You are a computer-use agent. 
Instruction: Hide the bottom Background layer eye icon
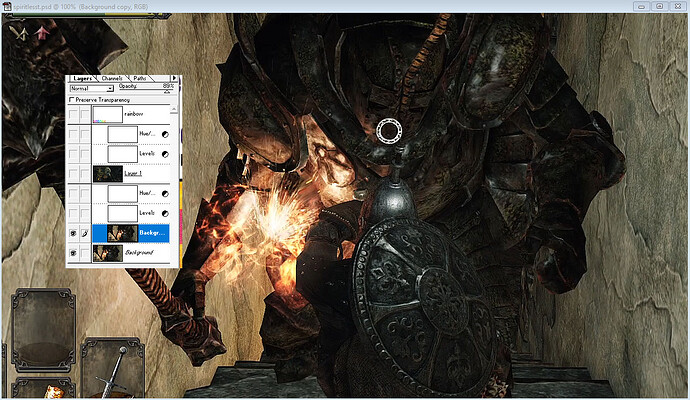[73, 253]
